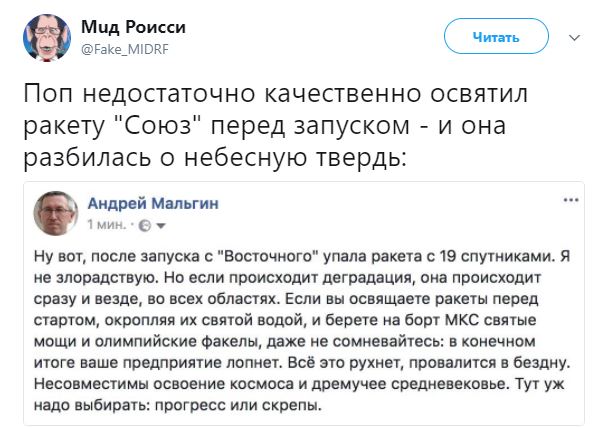Open the Мид Роисси account name
The image size is (599, 427).
(x=133, y=27)
